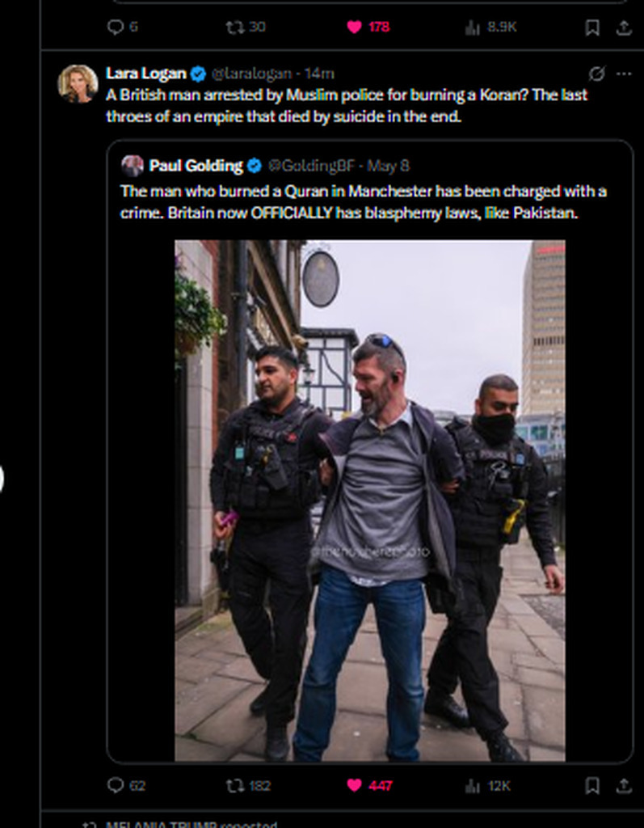Open repost menu showing 30 reposts
This screenshot has width=644, height=828.
234,27
